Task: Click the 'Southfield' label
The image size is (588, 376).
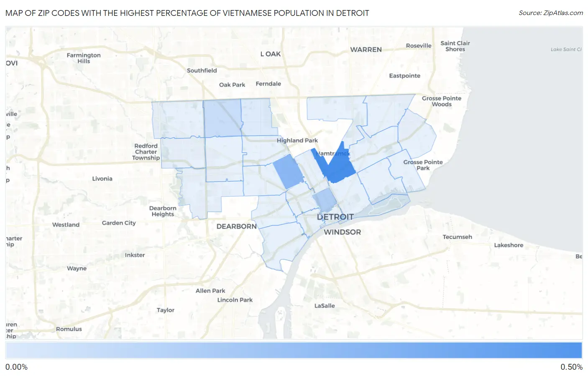Action: [202, 70]
